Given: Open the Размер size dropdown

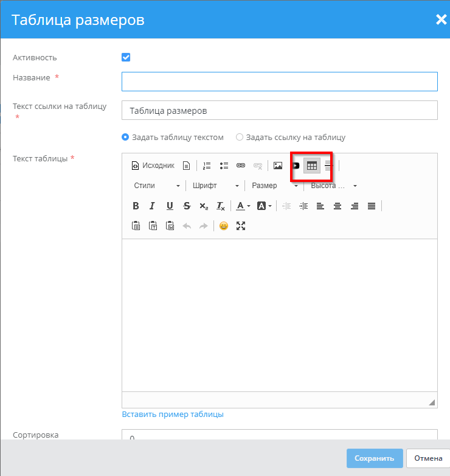Looking at the screenshot, I should tap(275, 186).
